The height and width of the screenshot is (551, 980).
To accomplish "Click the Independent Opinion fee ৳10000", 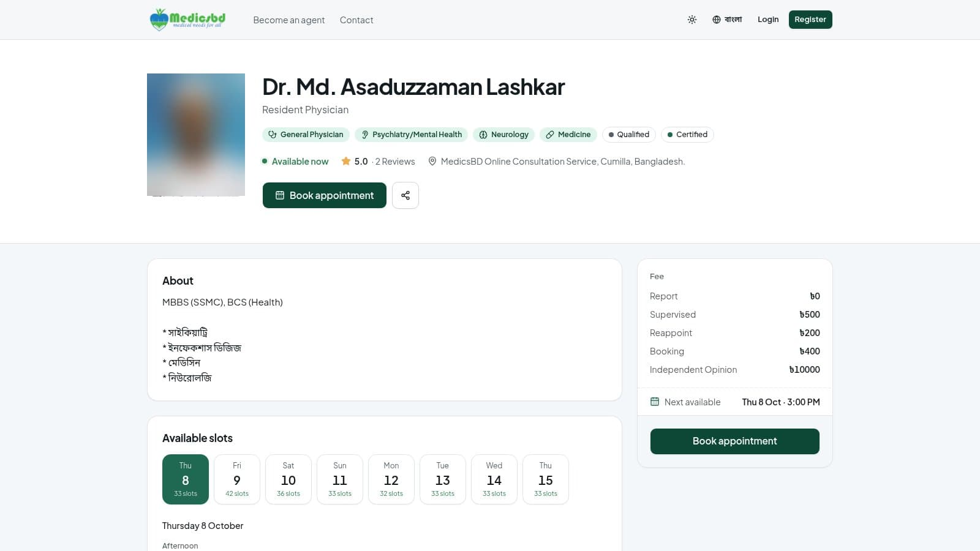I will [804, 370].
